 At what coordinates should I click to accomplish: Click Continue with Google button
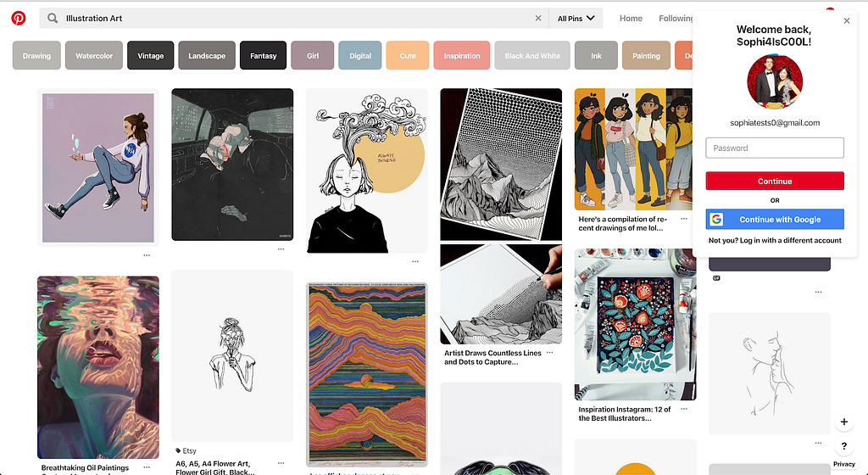(x=775, y=219)
